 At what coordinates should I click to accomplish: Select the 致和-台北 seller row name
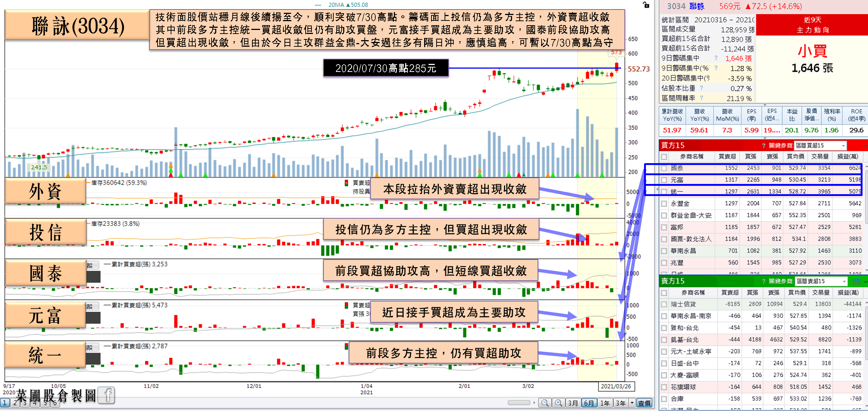pyautogui.click(x=685, y=328)
